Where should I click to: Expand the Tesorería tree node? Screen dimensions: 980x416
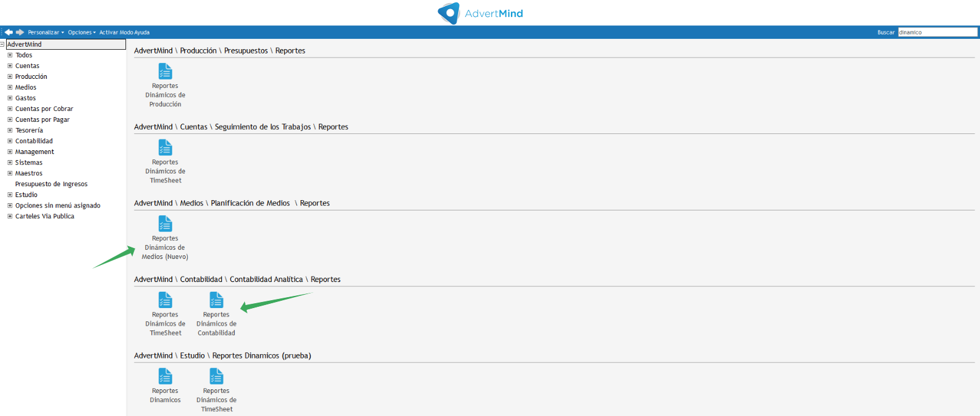tap(10, 130)
